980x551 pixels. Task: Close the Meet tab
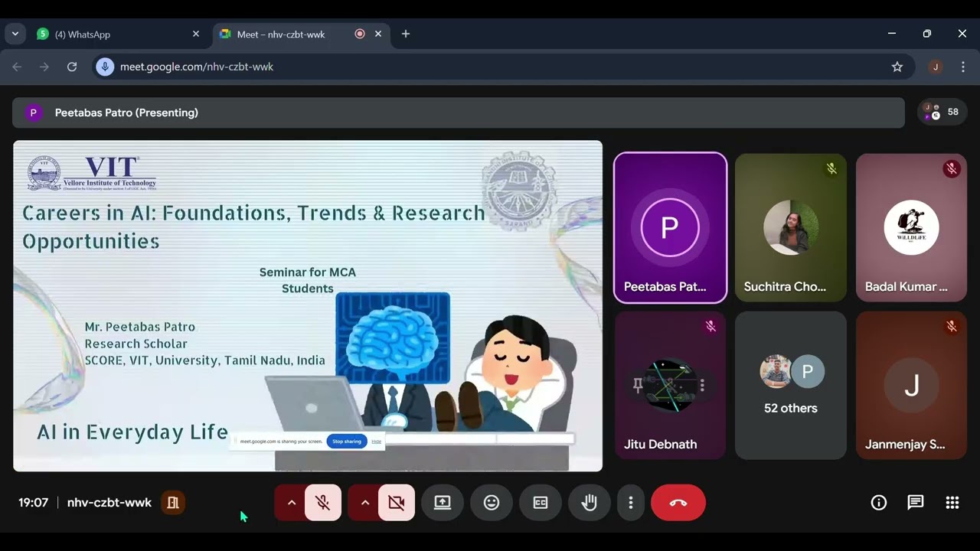click(378, 34)
